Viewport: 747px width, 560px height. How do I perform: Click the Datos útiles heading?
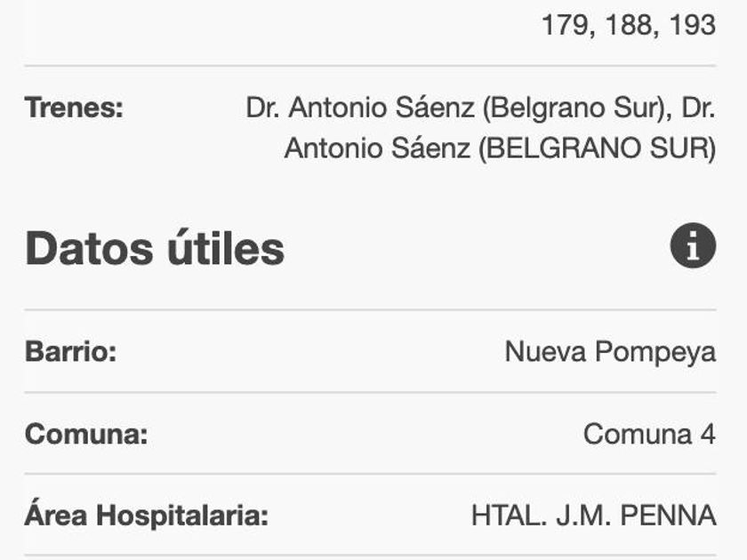click(x=155, y=248)
